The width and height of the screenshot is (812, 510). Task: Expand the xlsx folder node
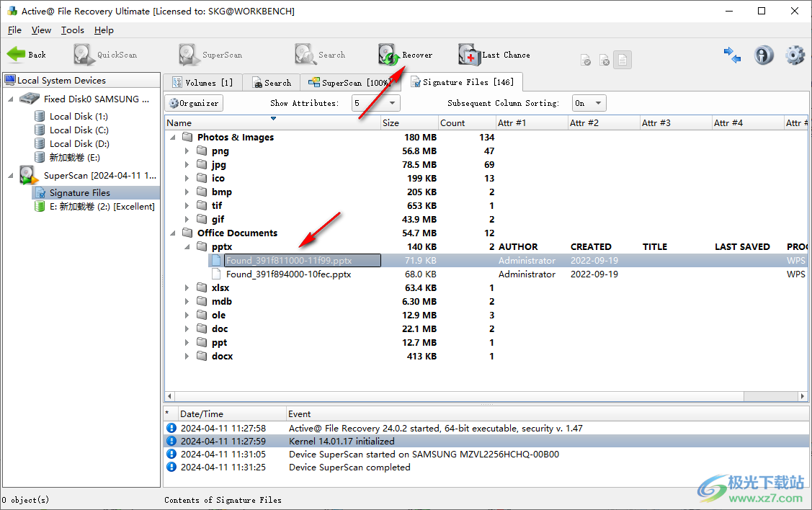click(x=187, y=288)
